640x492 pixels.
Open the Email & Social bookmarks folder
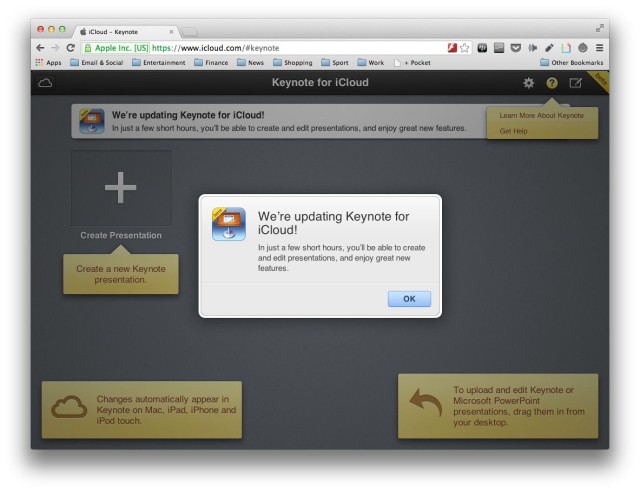97,62
